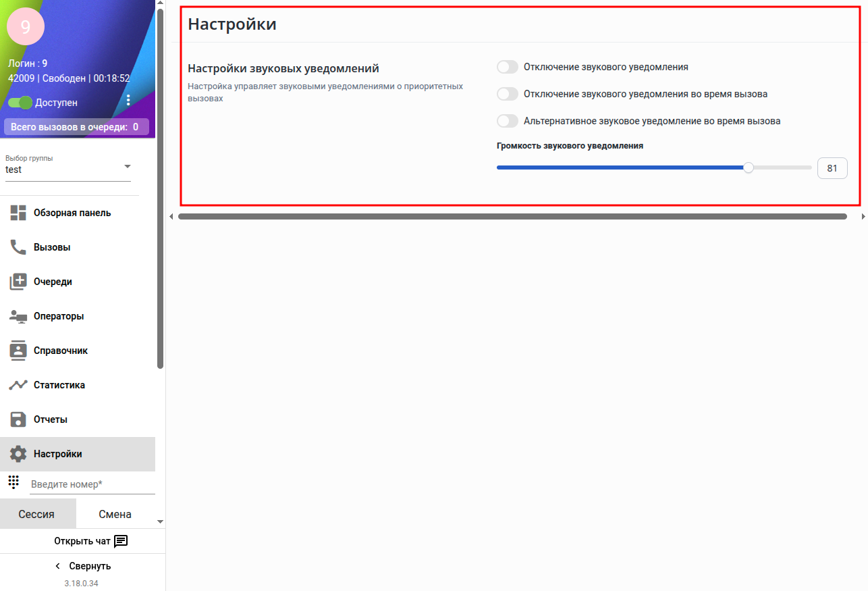
Task: Open Отчеты save-disk icon
Action: (18, 419)
